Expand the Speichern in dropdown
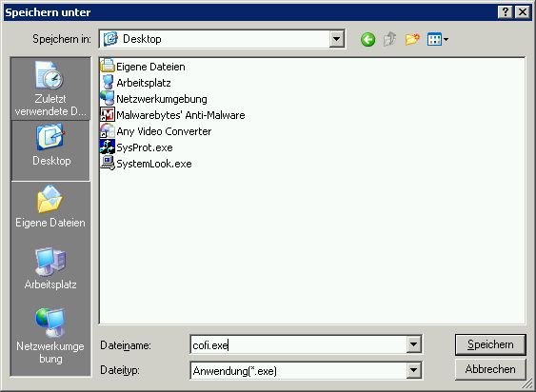 coord(336,39)
